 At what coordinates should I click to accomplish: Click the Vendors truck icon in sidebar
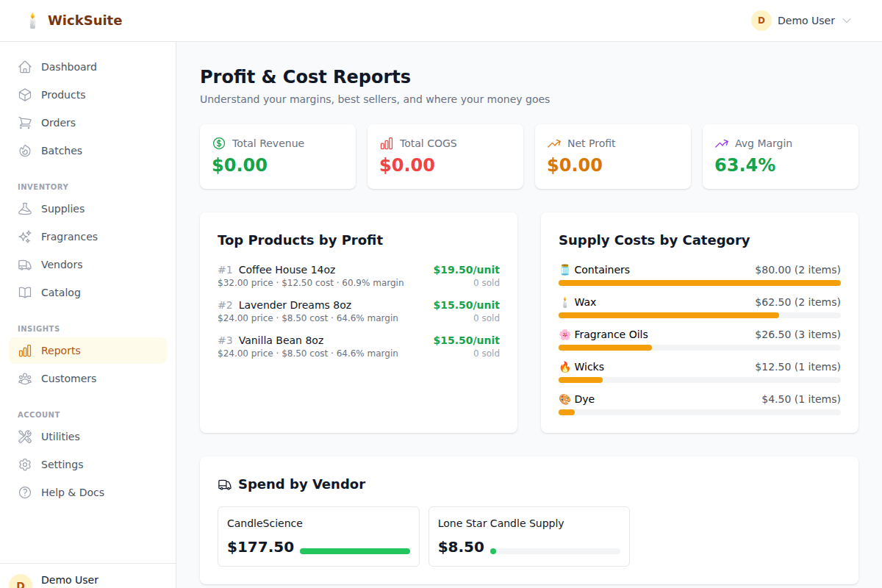point(25,265)
